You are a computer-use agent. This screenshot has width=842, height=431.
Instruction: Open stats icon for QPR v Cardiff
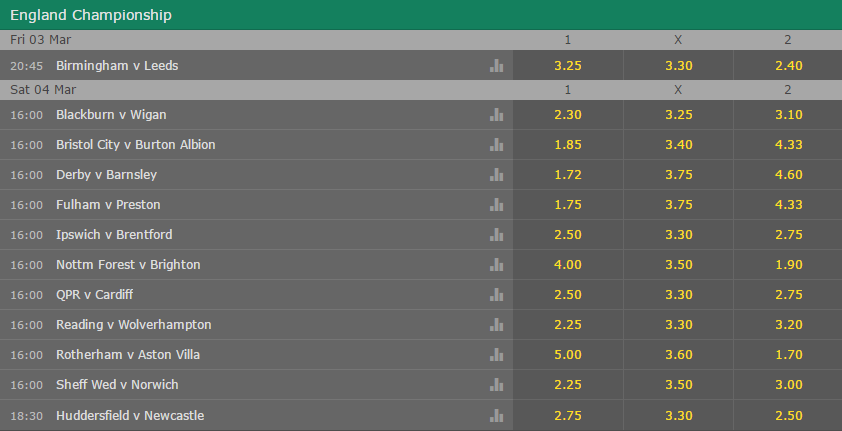click(x=496, y=295)
